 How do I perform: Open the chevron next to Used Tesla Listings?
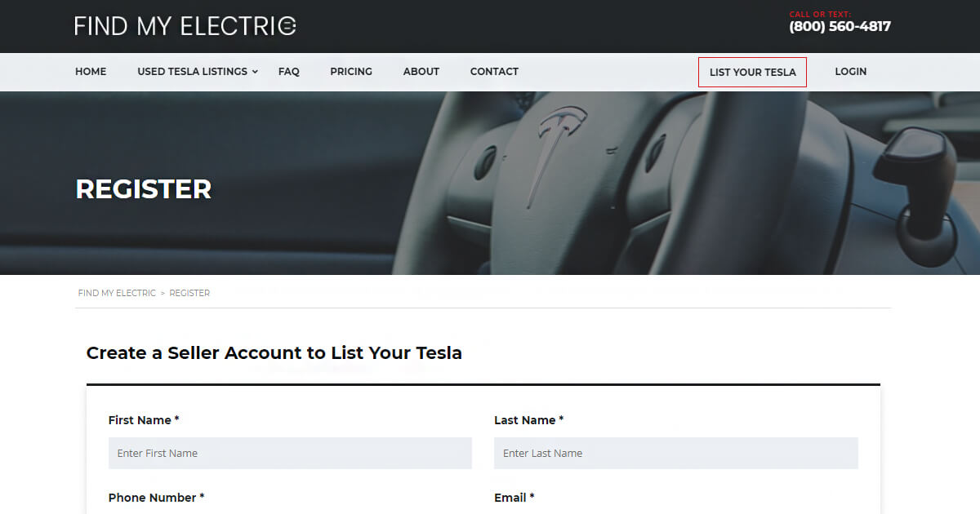(x=254, y=72)
